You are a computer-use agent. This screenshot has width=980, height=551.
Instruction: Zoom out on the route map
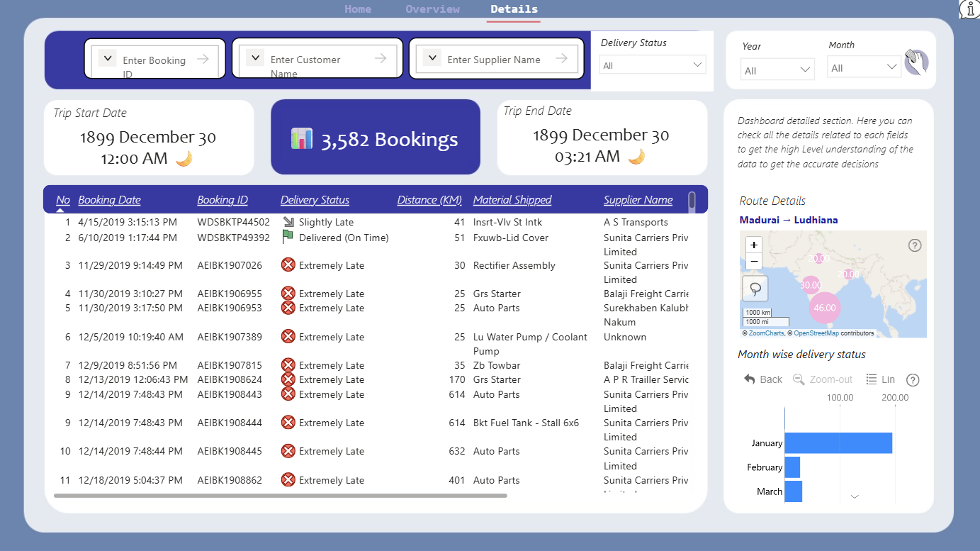tap(754, 260)
